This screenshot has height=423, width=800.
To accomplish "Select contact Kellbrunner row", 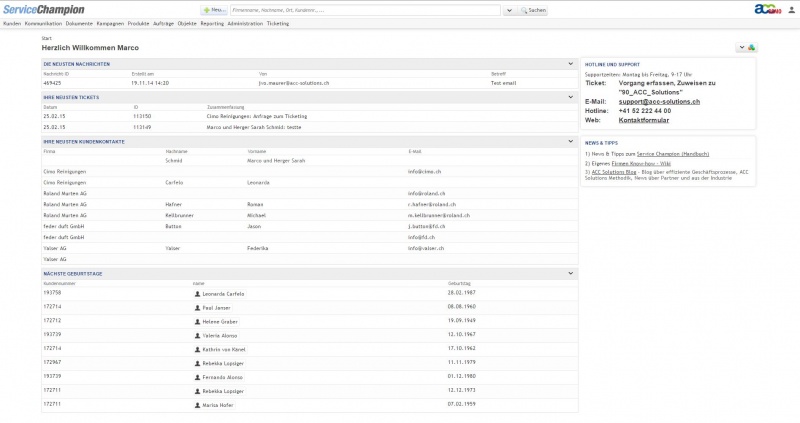I will coord(310,215).
